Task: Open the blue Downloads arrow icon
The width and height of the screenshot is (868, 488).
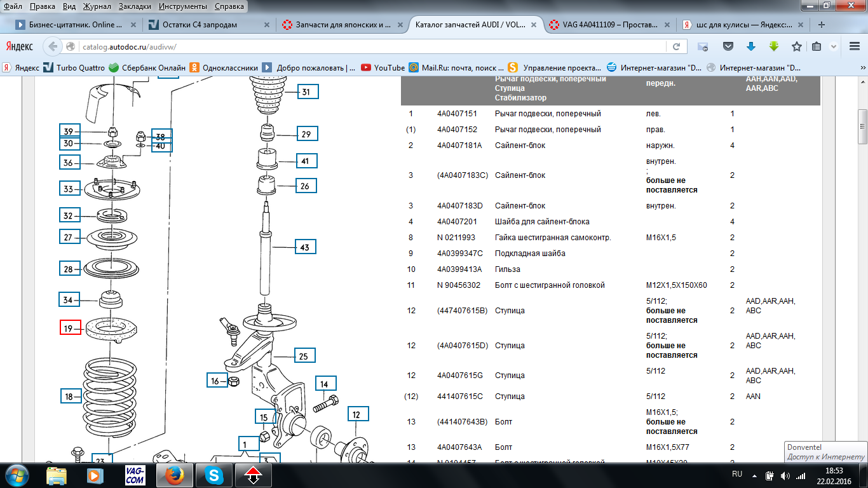Action: coord(750,46)
